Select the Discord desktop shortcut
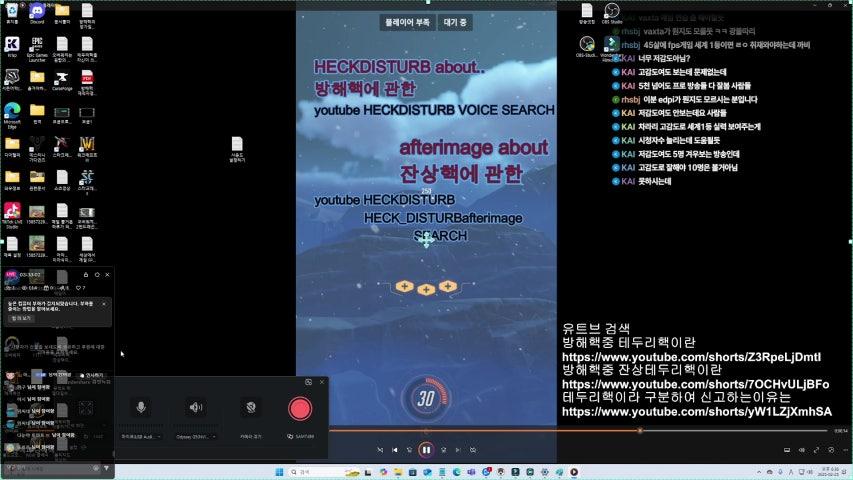Screen dimensions: 853x480 click(37, 13)
